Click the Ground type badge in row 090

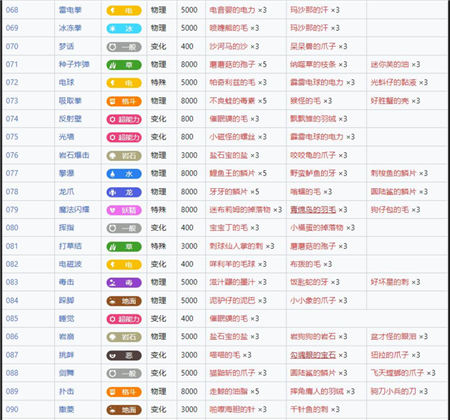pos(124,410)
